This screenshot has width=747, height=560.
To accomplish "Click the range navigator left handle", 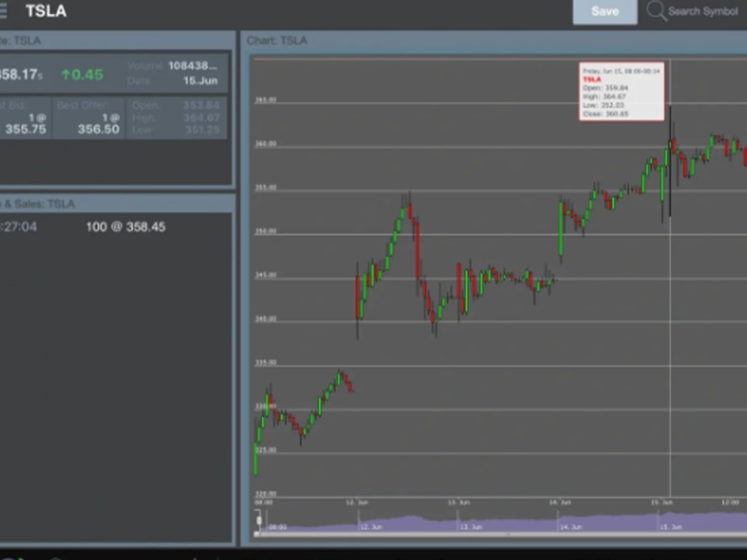I will [x=258, y=520].
